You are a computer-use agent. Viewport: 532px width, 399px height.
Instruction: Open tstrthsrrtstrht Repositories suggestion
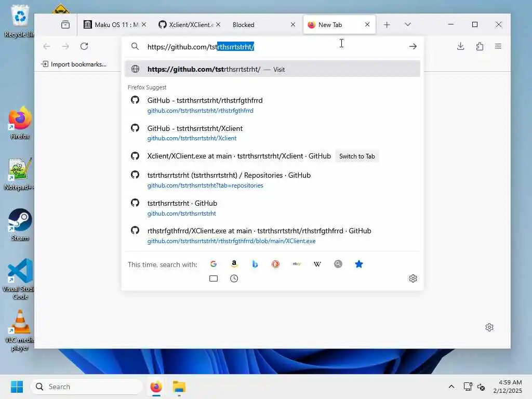[x=272, y=180]
